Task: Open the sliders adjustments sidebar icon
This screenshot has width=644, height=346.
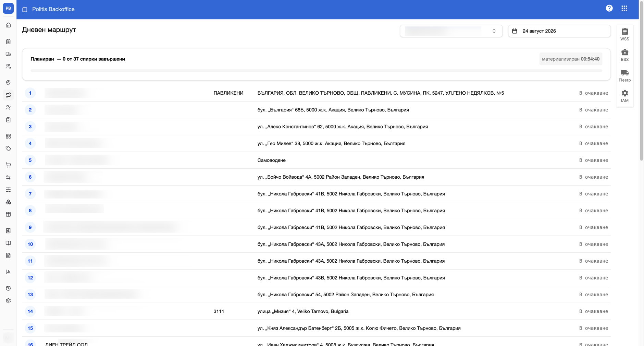Action: [x=8, y=190]
